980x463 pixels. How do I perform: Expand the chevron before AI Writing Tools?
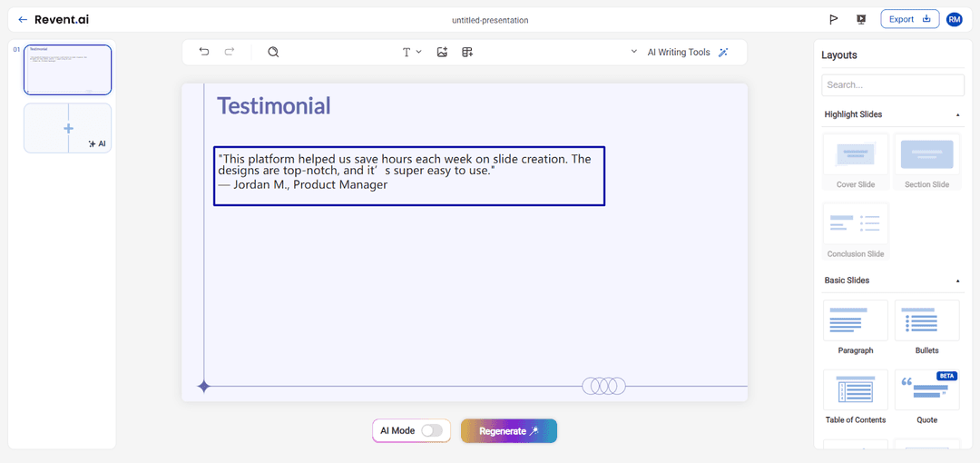click(x=633, y=52)
